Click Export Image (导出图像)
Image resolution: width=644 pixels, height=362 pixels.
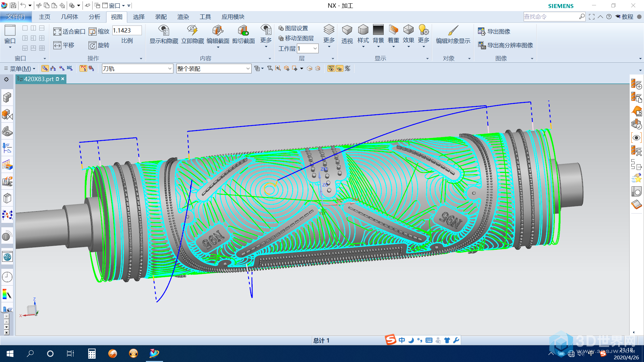[494, 32]
